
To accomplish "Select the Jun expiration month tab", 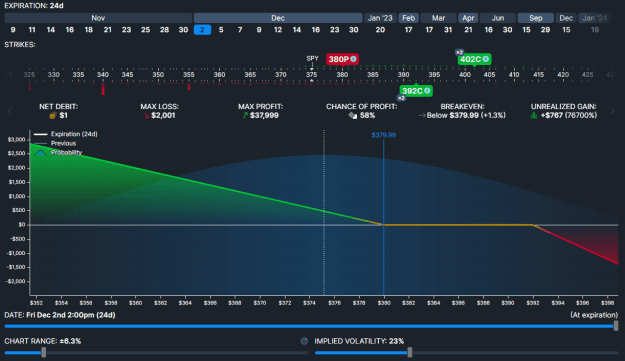I will tap(498, 18).
